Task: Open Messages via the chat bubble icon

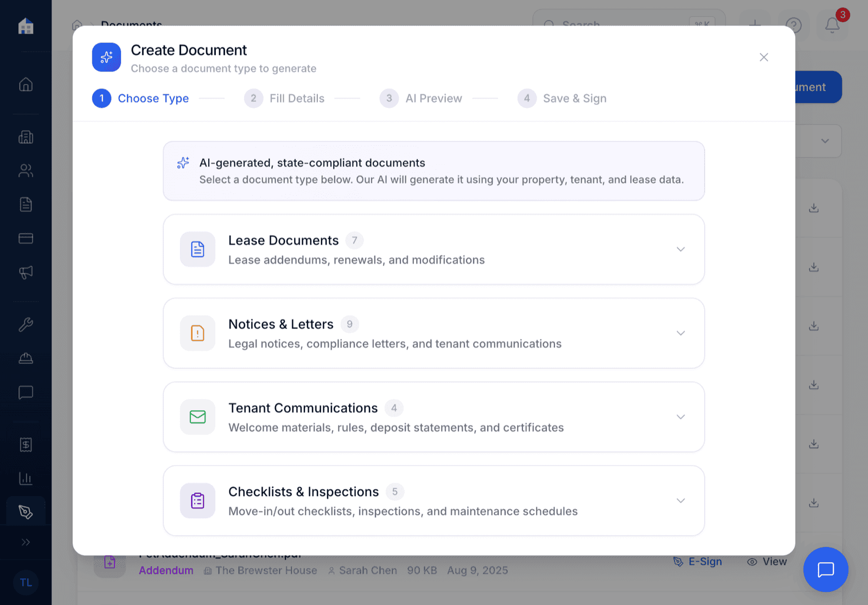Action: coord(25,392)
